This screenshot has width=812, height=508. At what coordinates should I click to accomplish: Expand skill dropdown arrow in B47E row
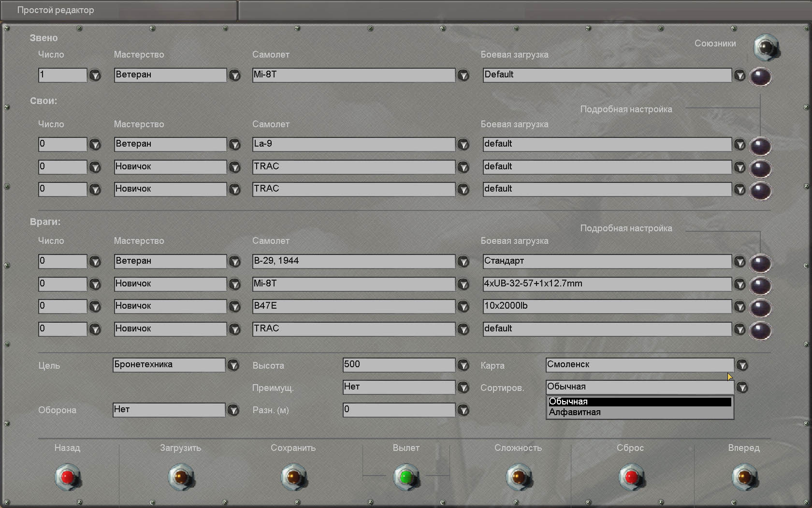pos(235,307)
